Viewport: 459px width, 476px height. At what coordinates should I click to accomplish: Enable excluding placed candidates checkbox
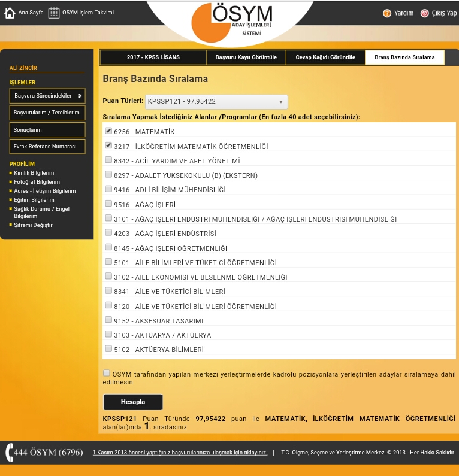point(107,373)
